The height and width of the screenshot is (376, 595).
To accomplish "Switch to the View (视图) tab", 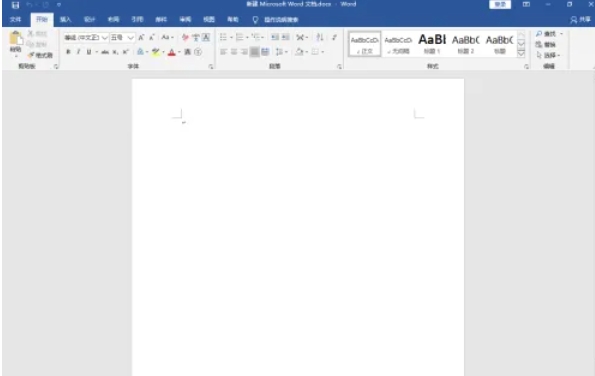I will (x=209, y=19).
